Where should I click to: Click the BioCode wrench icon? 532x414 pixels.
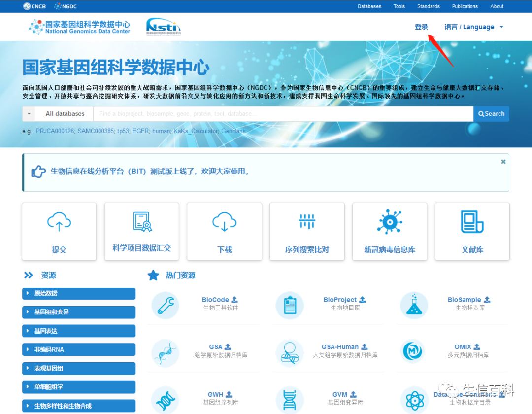click(x=166, y=305)
